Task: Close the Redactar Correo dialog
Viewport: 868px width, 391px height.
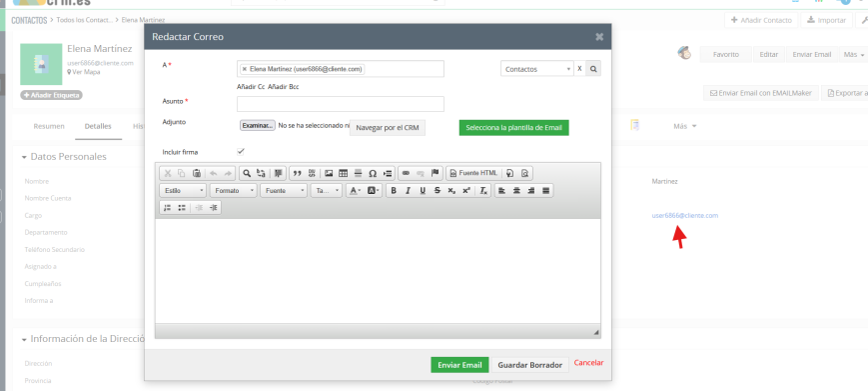Action: 599,37
